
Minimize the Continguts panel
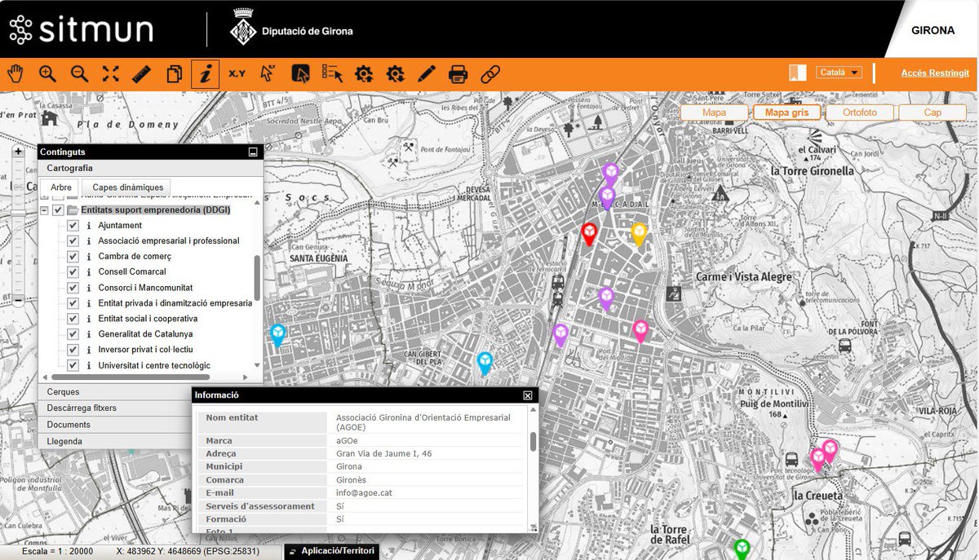(x=253, y=152)
